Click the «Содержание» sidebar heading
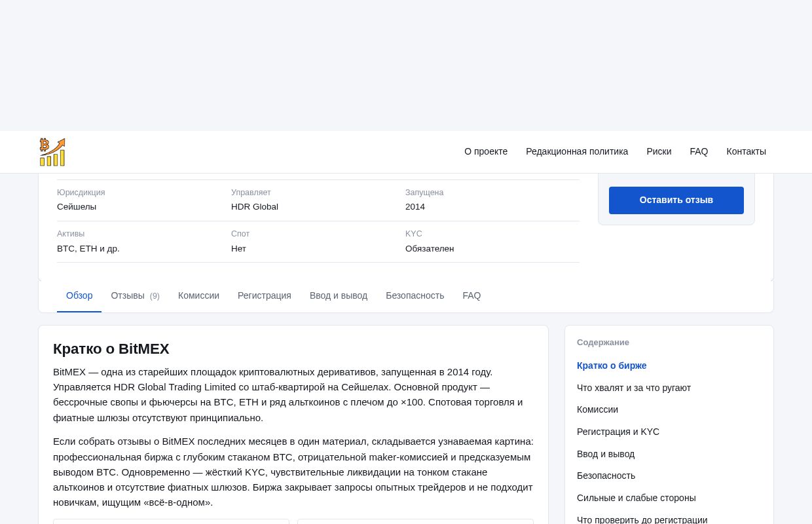The height and width of the screenshot is (524, 812). tap(603, 343)
